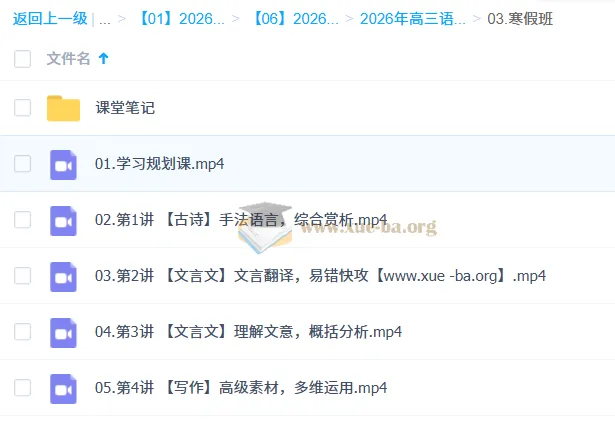
Task: Toggle sort order arrow beside 文件名
Action: [103, 59]
